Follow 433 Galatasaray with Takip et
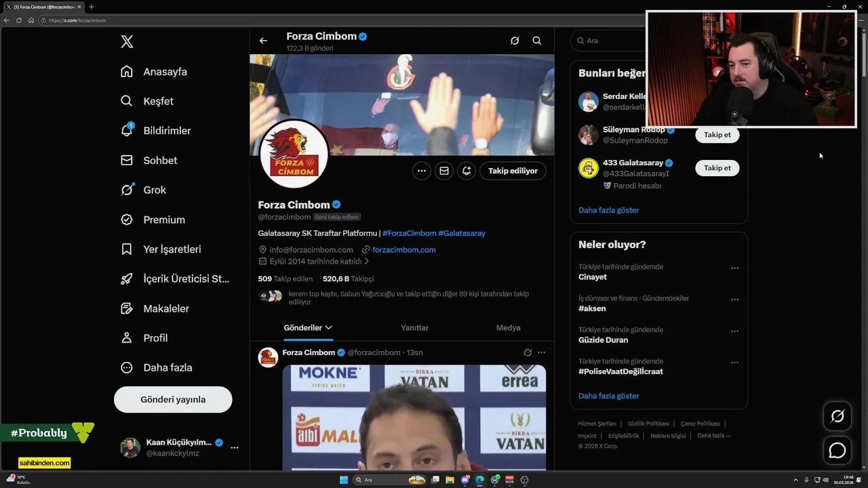Viewport: 868px width, 488px height. (x=717, y=168)
